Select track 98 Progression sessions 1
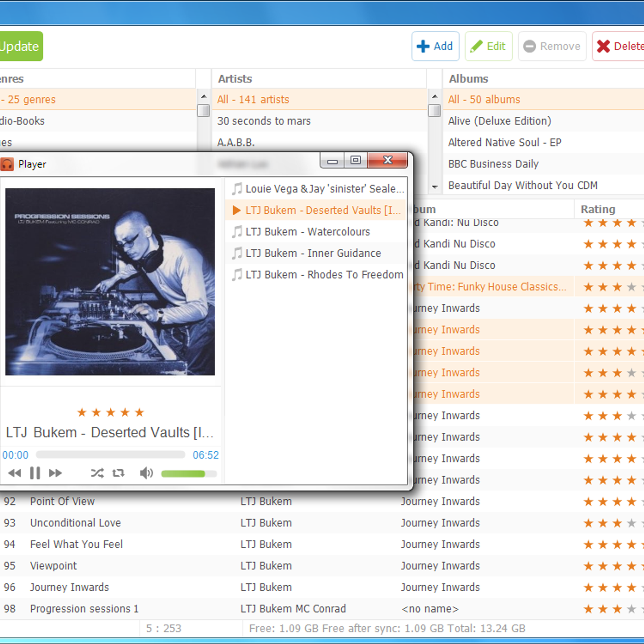Image resolution: width=644 pixels, height=644 pixels. 322,609
